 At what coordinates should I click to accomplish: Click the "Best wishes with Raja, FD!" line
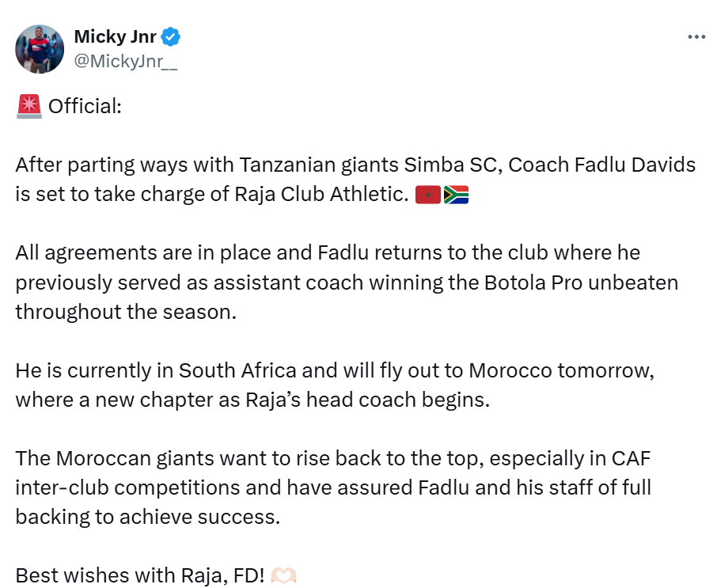[139, 575]
